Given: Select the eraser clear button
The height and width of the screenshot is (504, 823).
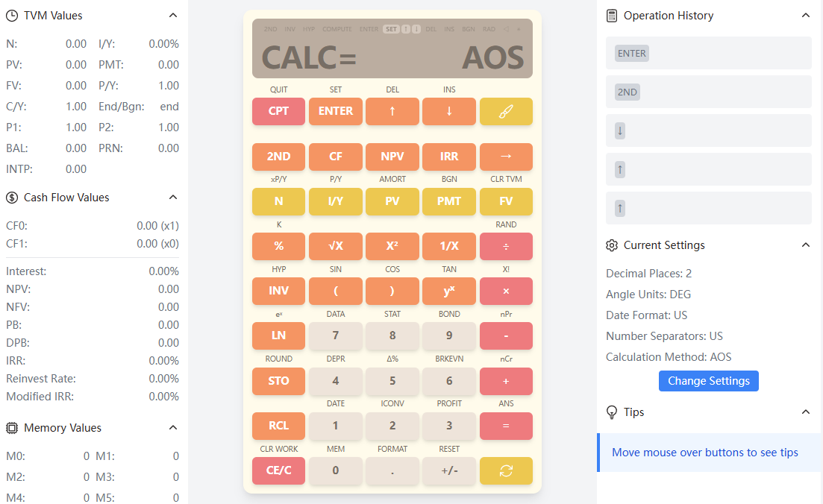Looking at the screenshot, I should tap(506, 111).
